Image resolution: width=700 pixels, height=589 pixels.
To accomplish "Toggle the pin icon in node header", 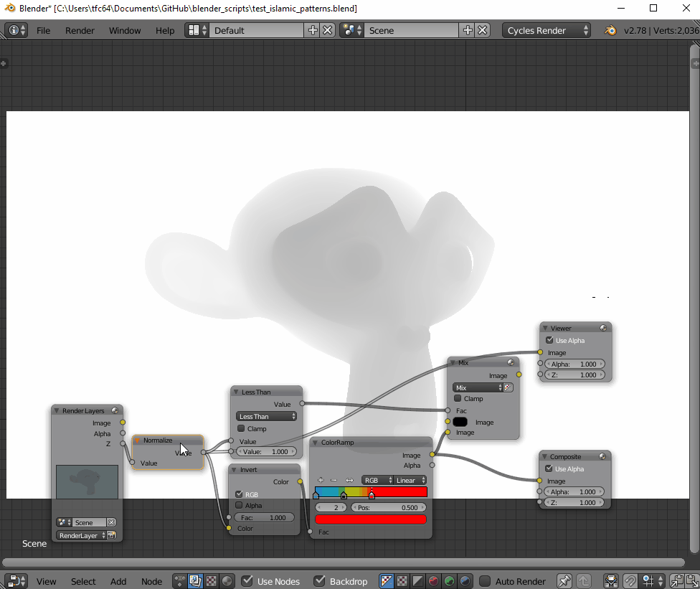I will [x=564, y=581].
